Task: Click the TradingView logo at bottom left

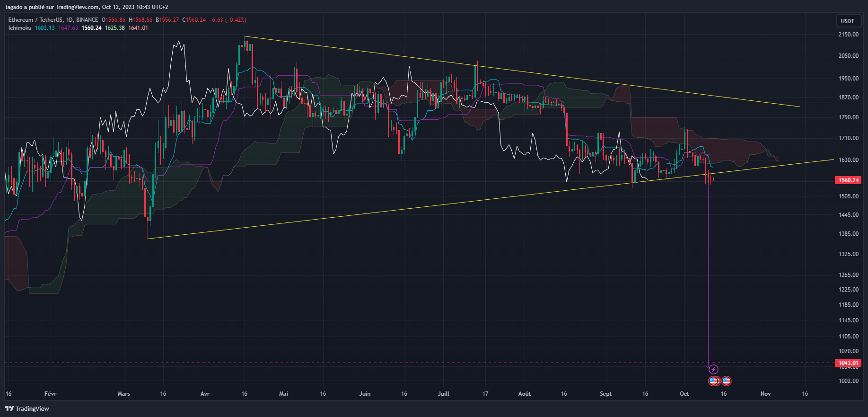Action: pyautogui.click(x=27, y=408)
